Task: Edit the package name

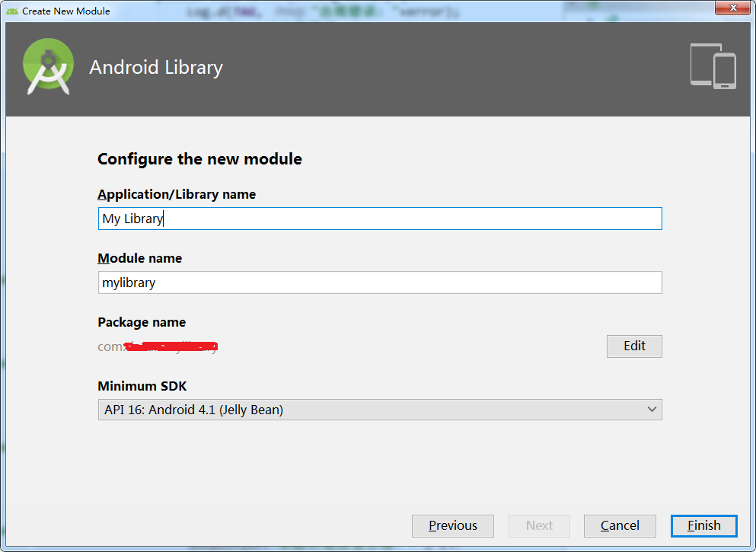Action: 634,346
